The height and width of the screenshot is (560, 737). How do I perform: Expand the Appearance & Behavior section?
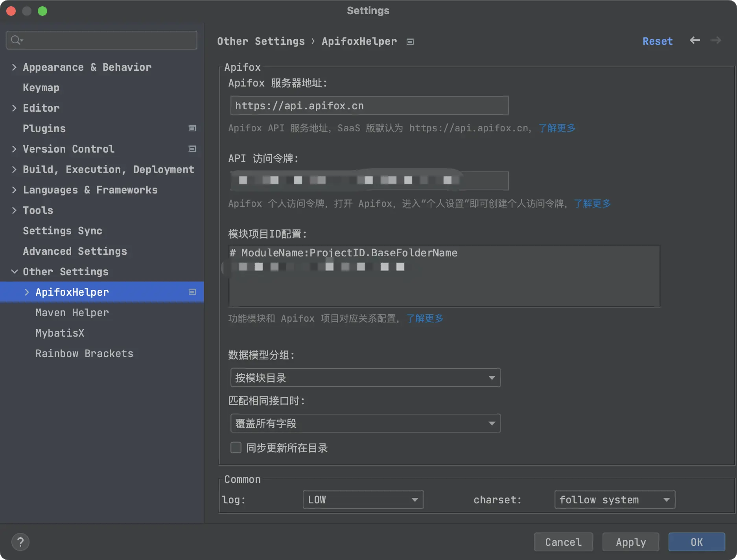(14, 67)
